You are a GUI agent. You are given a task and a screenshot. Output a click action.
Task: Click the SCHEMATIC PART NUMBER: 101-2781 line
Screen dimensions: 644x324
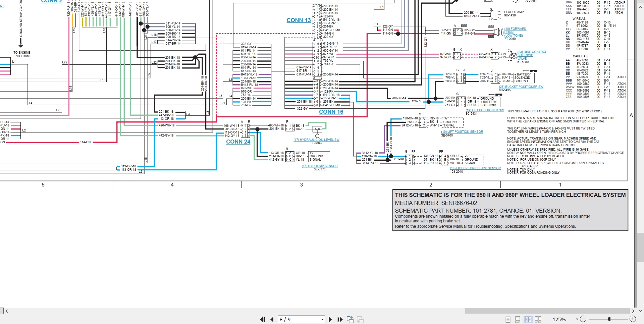(x=480, y=211)
